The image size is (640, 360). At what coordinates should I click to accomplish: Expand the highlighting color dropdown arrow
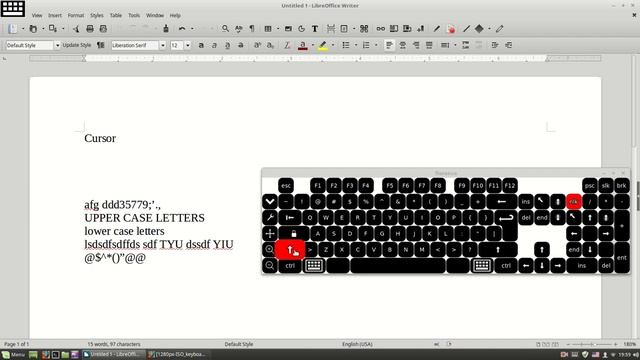pyautogui.click(x=333, y=45)
